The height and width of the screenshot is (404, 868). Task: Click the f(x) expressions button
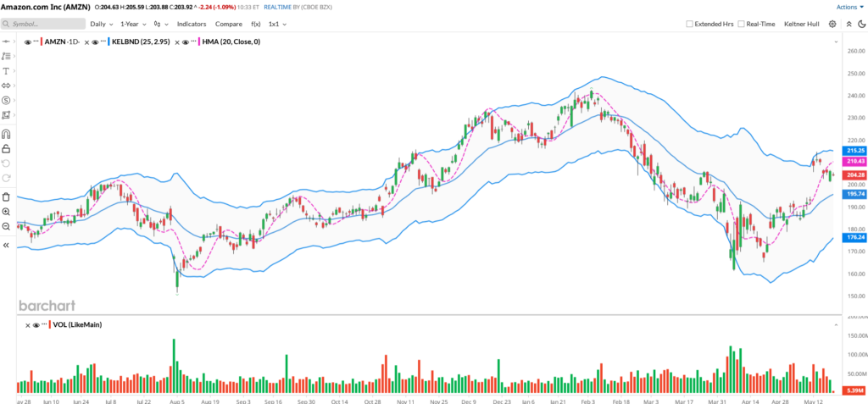[x=255, y=24]
